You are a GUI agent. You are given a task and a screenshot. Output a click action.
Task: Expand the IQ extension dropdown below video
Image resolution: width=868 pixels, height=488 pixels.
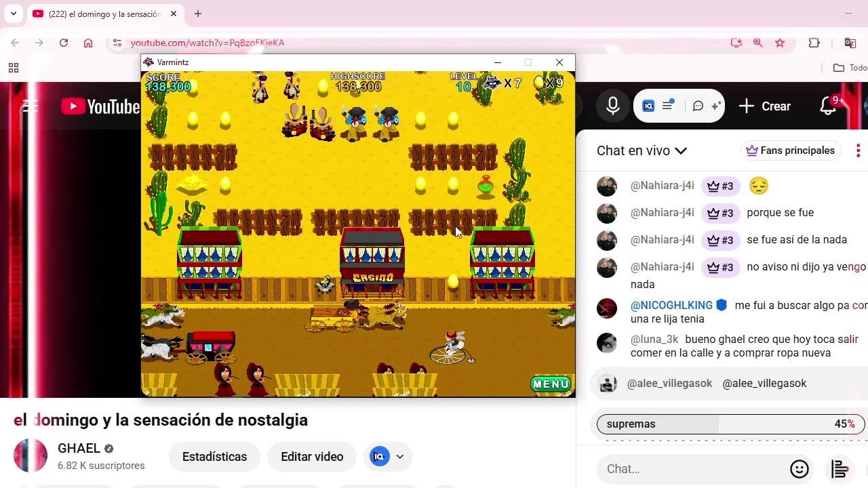pyautogui.click(x=400, y=457)
